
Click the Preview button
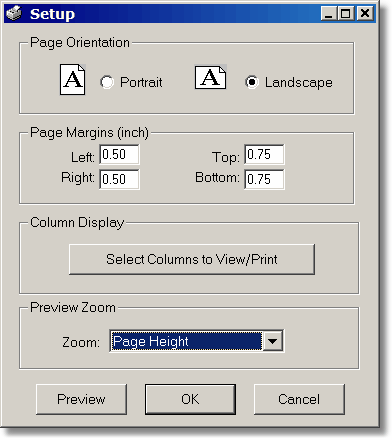(81, 399)
